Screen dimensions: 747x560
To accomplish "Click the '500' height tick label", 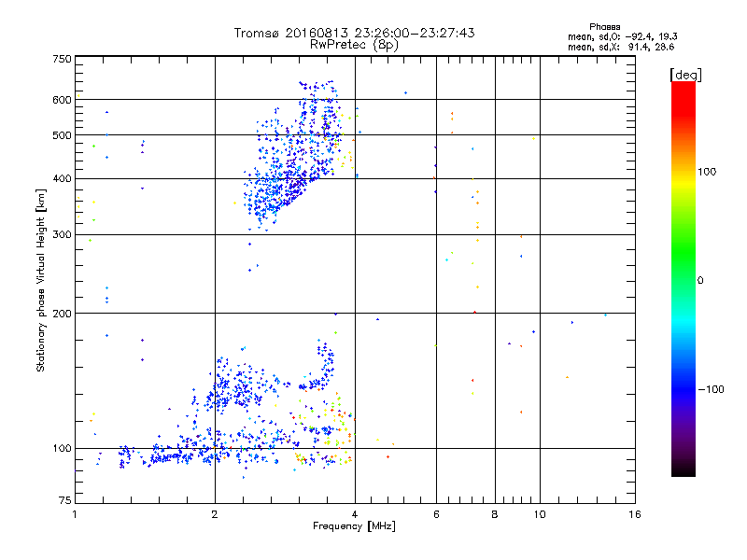I will click(63, 135).
